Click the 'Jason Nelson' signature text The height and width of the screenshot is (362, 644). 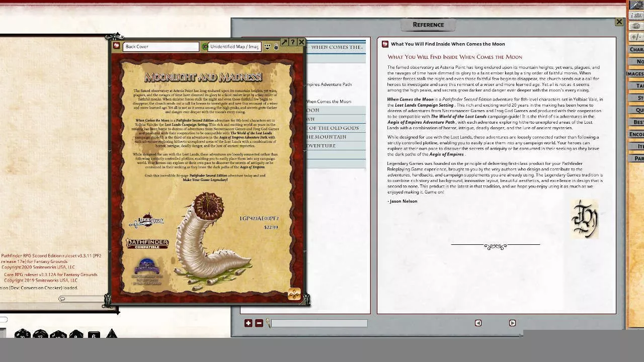[403, 201]
